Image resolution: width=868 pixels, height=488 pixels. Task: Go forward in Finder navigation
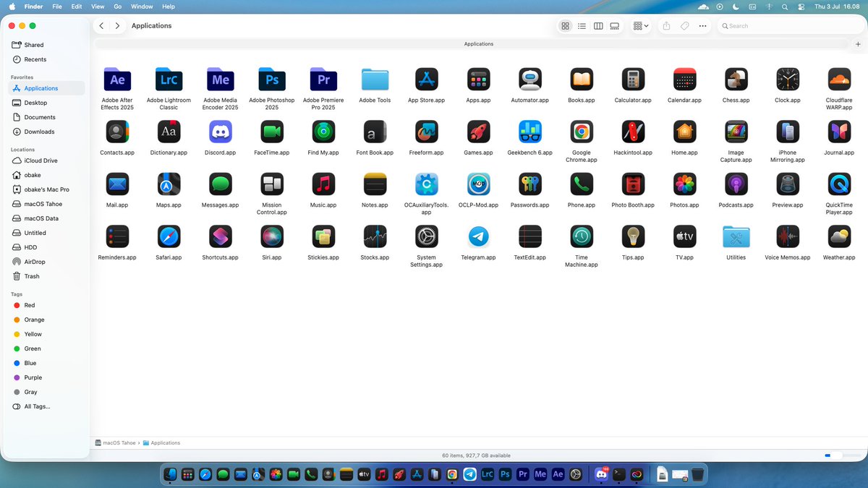click(117, 26)
